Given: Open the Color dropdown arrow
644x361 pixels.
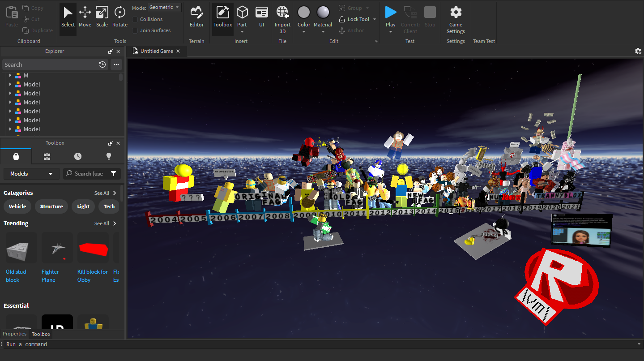Looking at the screenshot, I should click(304, 32).
